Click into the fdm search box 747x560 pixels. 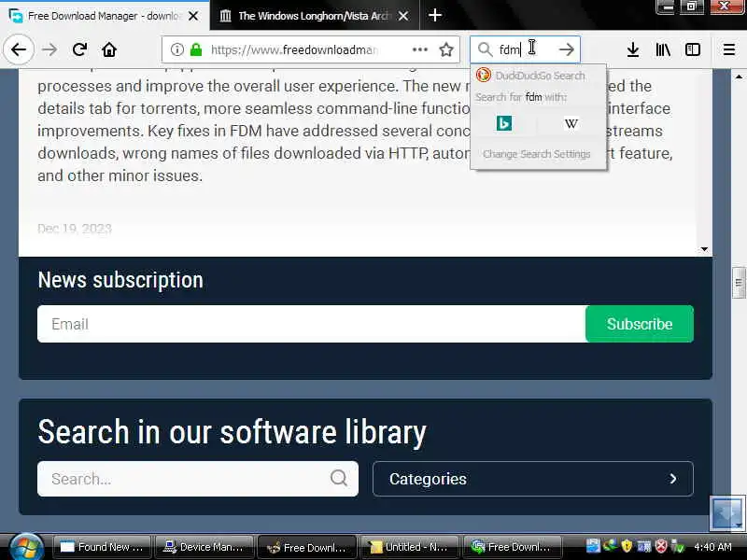[x=524, y=49]
